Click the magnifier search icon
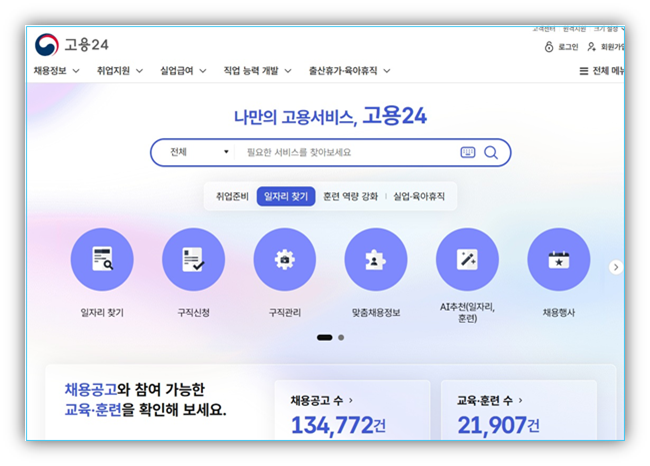The width and height of the screenshot is (650, 466). (491, 153)
